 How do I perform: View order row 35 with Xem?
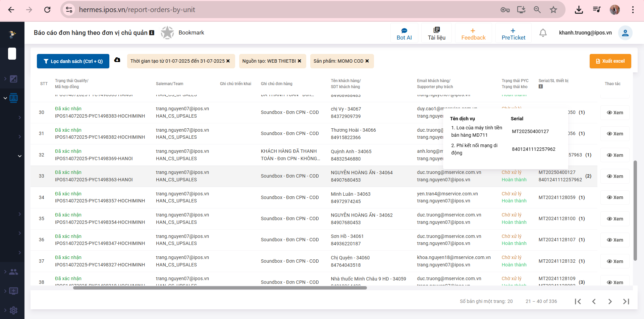[615, 219]
